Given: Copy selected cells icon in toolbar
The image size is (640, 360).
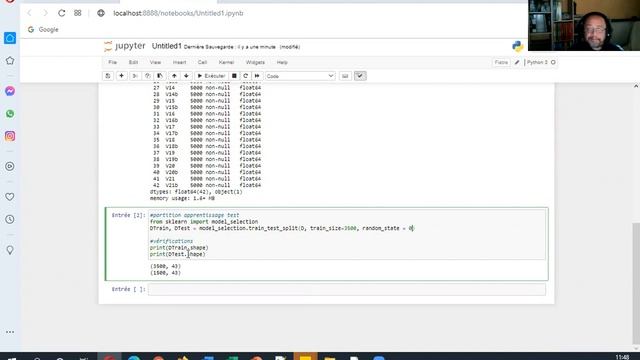Looking at the screenshot, I should 147,76.
